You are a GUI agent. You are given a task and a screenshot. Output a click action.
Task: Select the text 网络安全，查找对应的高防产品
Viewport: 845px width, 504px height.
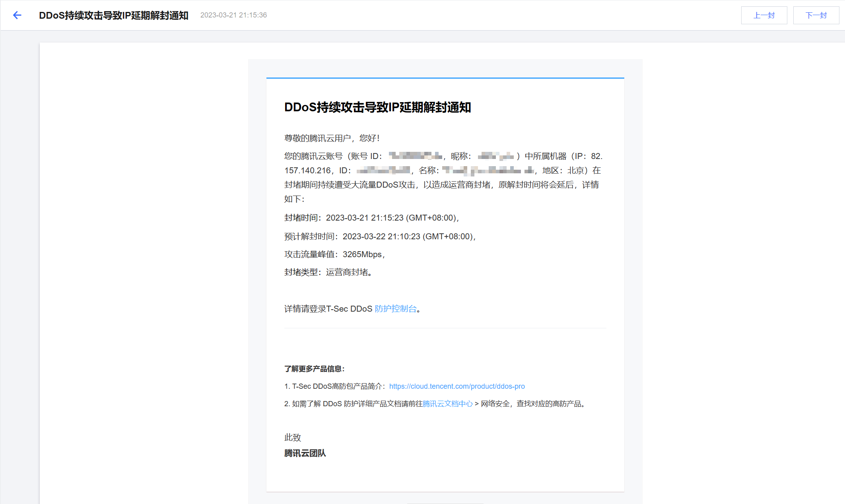point(534,404)
